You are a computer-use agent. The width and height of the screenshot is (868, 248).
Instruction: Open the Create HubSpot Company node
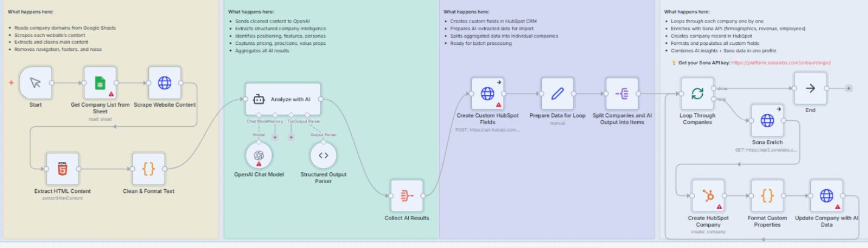(708, 196)
